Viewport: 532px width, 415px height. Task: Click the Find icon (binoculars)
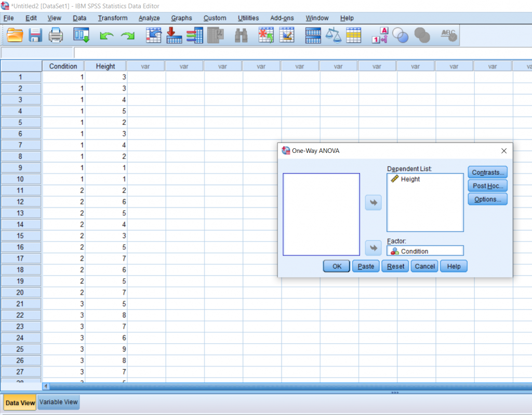point(242,35)
